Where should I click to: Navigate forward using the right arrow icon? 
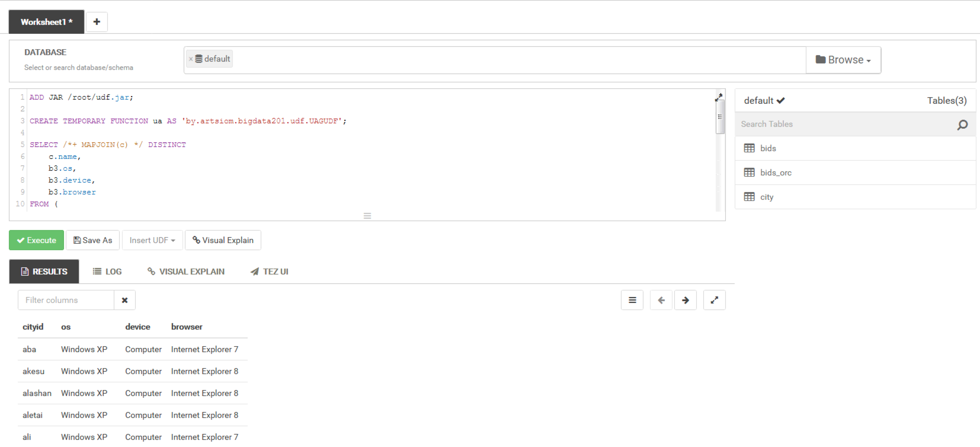[x=686, y=300]
